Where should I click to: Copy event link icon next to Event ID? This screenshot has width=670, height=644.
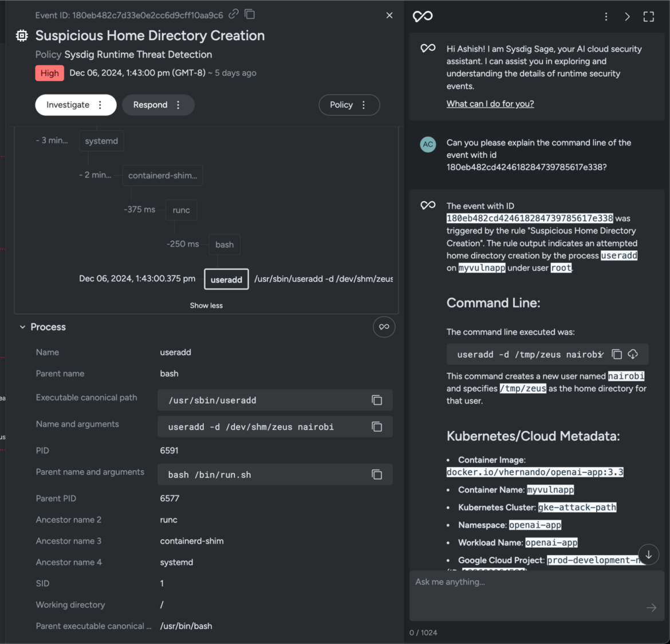coord(233,14)
